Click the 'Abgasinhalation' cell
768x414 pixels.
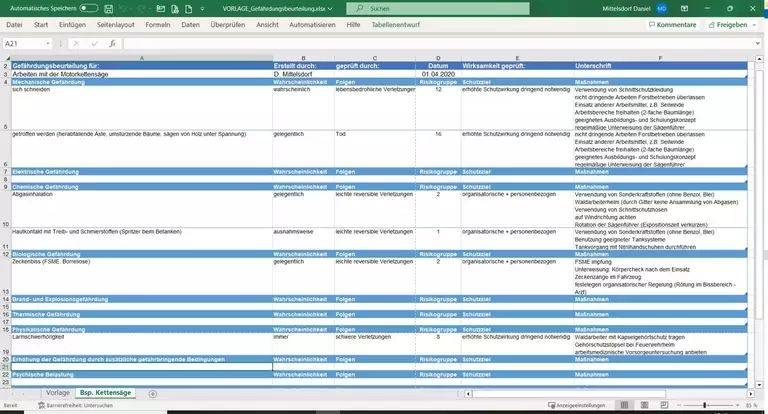[142, 209]
